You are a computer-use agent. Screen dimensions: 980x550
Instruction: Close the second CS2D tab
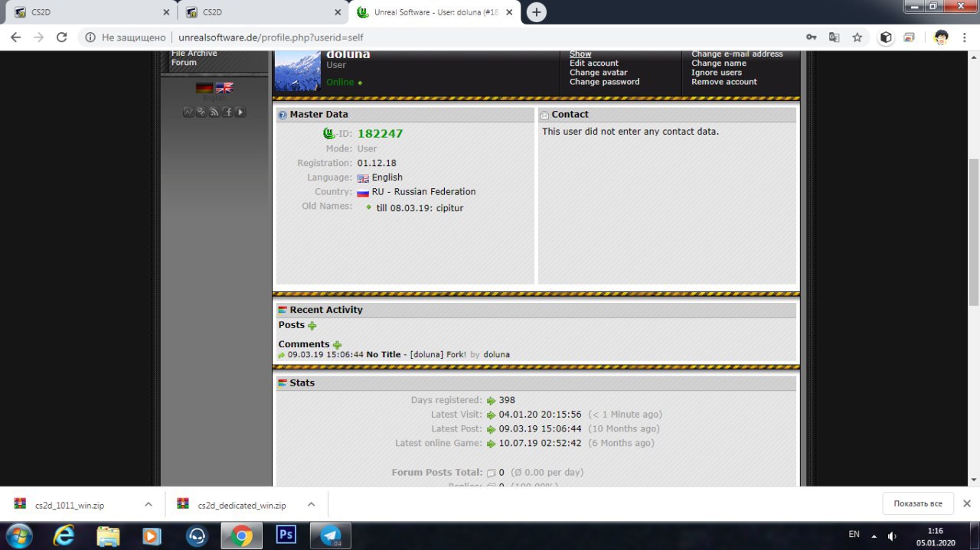[x=338, y=12]
